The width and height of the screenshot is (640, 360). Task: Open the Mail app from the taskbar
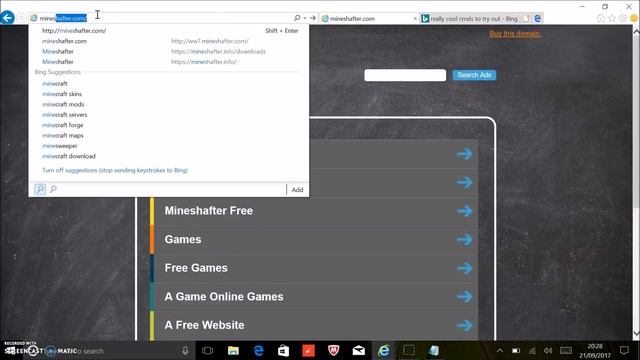point(358,351)
